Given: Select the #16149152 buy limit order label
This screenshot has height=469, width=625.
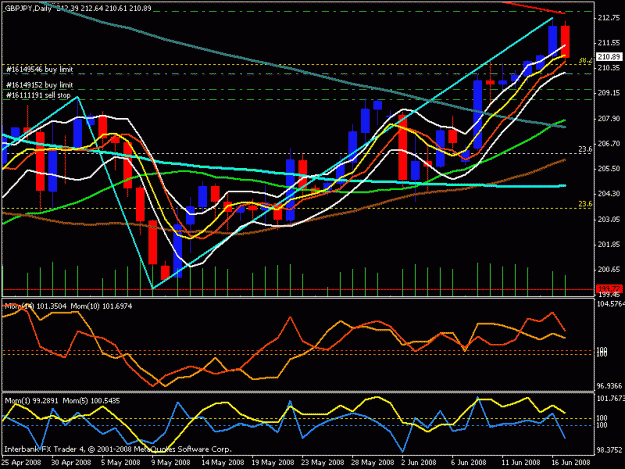Looking at the screenshot, I should coord(39,85).
